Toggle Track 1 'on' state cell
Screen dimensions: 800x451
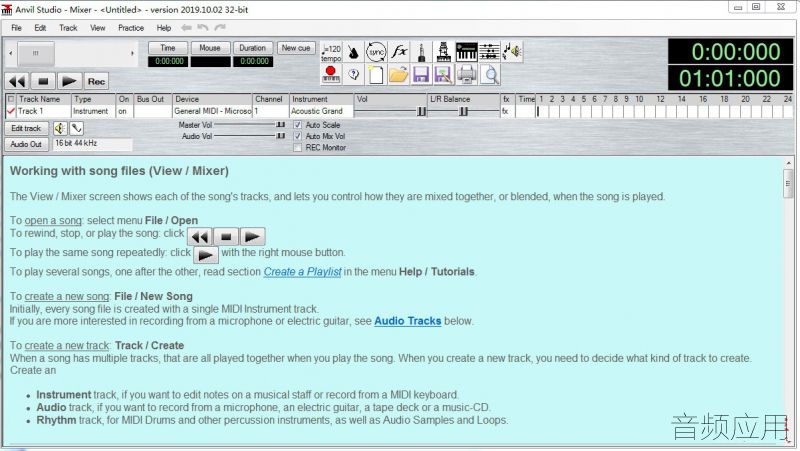[x=125, y=111]
